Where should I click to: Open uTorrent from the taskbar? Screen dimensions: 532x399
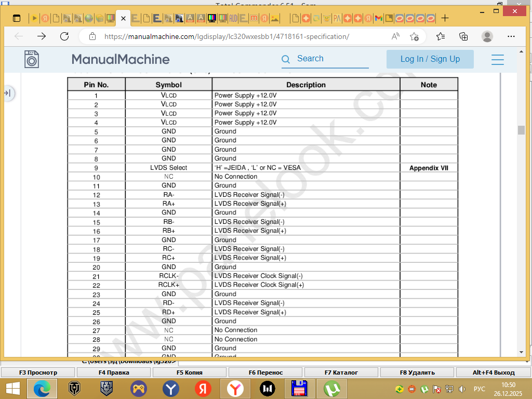tap(331, 388)
